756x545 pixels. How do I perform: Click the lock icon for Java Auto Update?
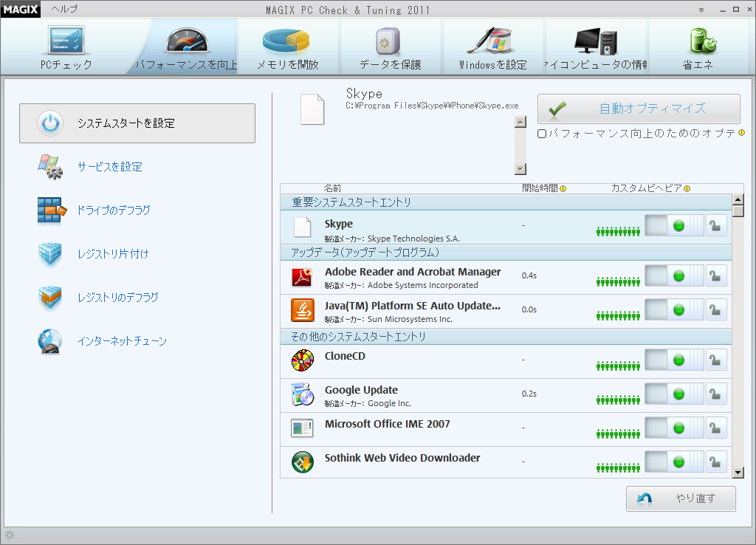click(716, 309)
